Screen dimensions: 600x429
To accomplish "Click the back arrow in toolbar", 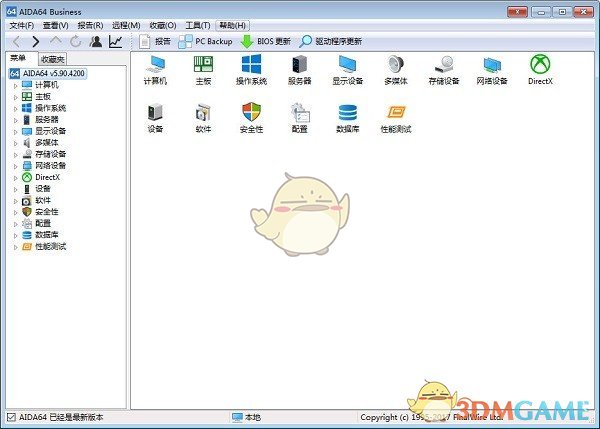I will point(16,41).
